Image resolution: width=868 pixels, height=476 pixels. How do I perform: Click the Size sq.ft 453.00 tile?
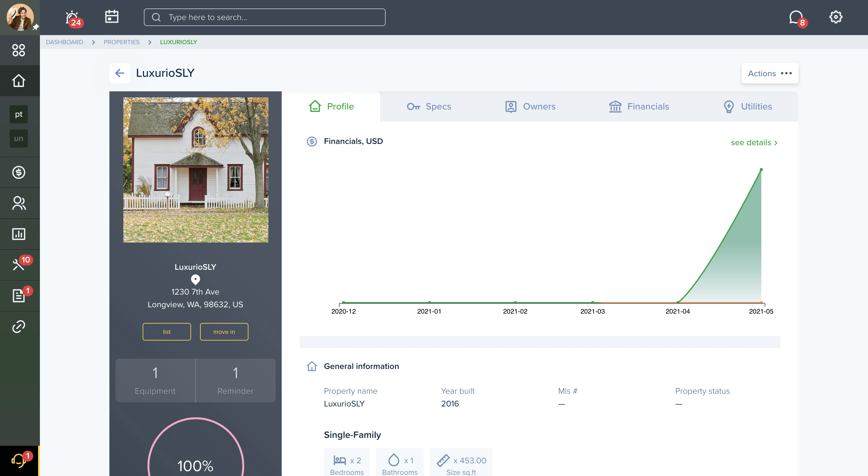pos(461,462)
